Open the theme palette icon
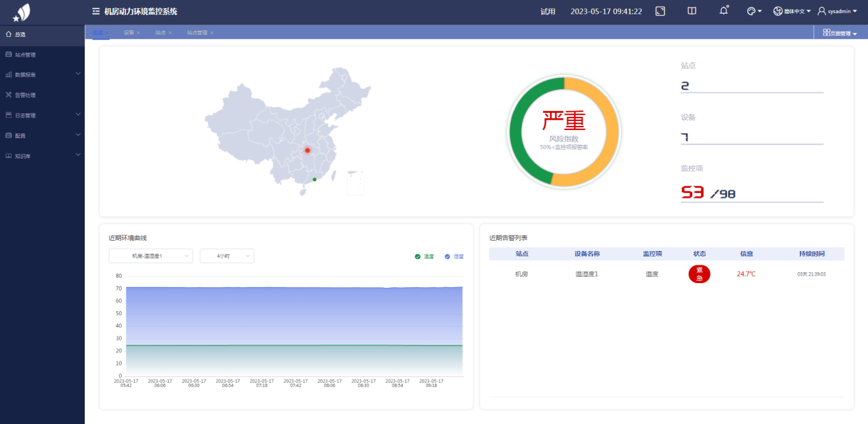 [x=754, y=12]
